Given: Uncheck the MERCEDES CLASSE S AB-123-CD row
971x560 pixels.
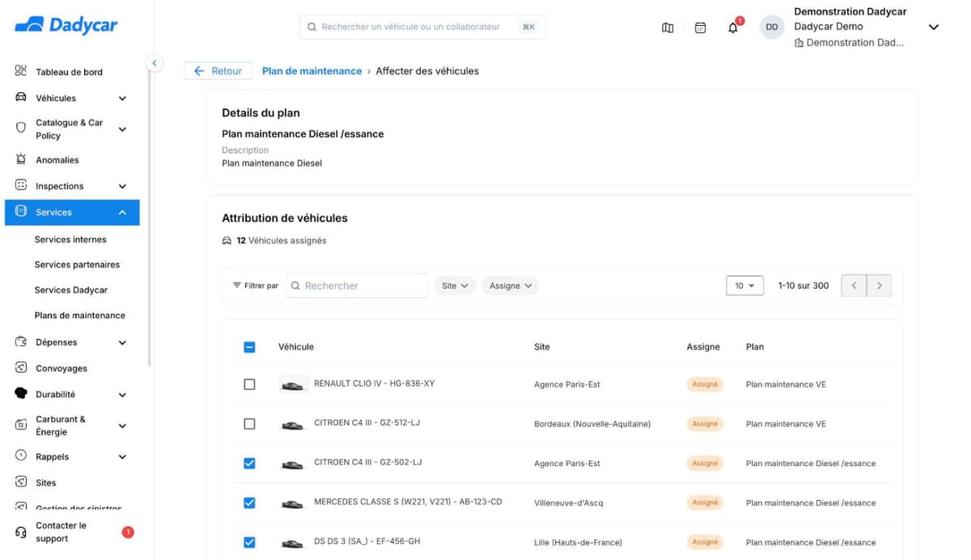Looking at the screenshot, I should click(x=249, y=503).
